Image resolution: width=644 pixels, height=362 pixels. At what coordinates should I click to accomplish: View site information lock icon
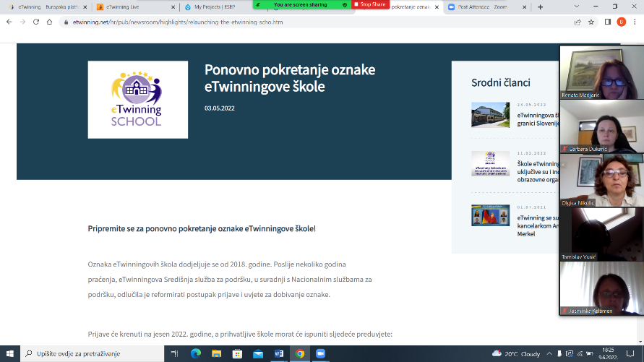(x=66, y=22)
